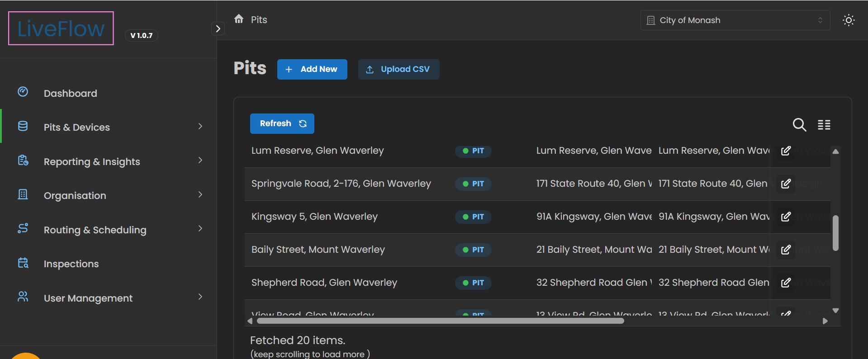Click the name cell 'Lum Reserve, Glen Waverley'

(x=318, y=151)
